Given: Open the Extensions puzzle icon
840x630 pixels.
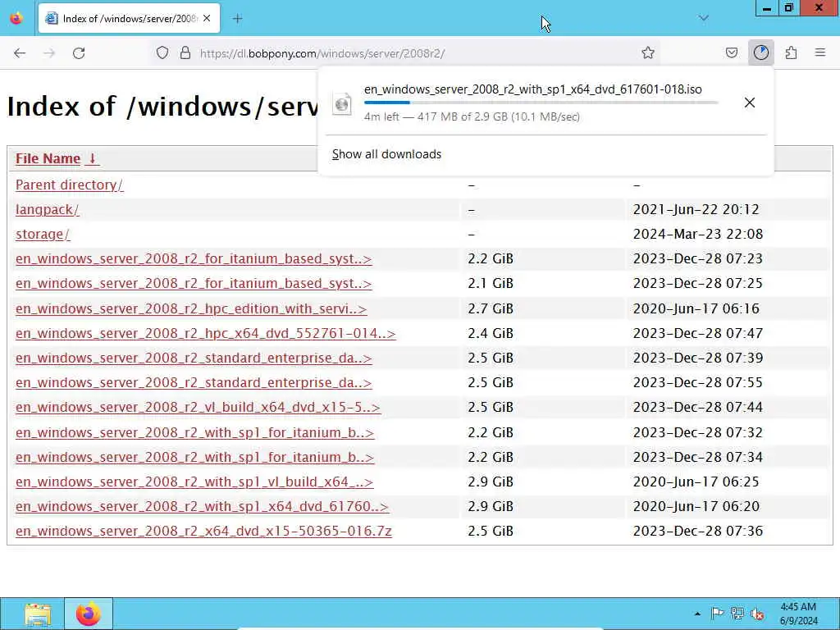Looking at the screenshot, I should pos(792,53).
